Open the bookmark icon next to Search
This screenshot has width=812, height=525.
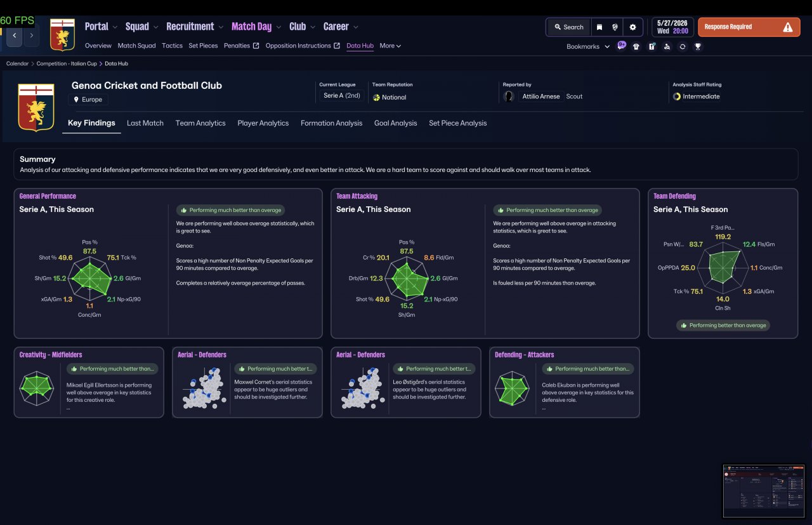599,27
